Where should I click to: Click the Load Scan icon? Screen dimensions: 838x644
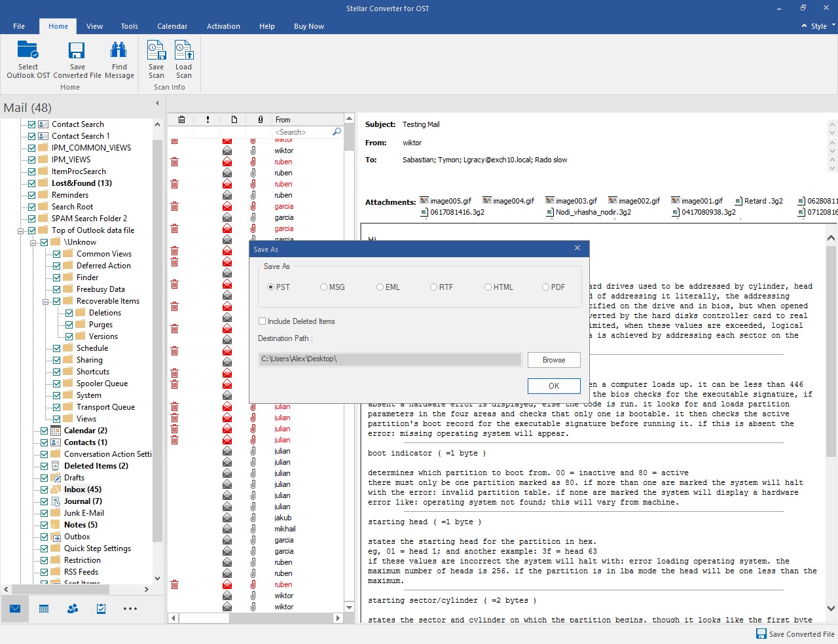tap(184, 51)
